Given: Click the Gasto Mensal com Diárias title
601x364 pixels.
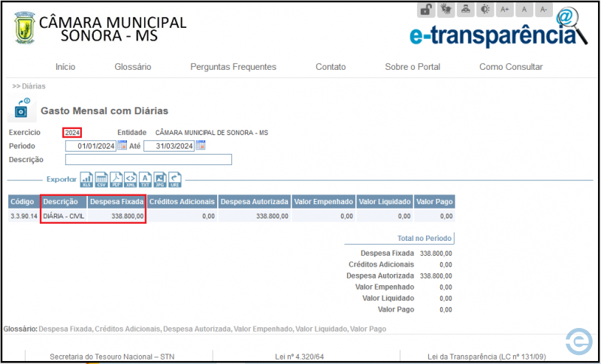Looking at the screenshot, I should coord(104,111).
